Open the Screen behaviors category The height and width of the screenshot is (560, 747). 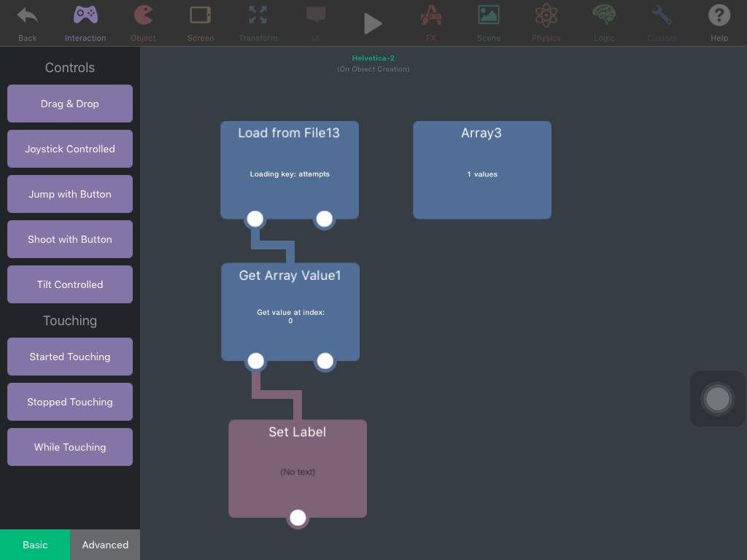201,16
